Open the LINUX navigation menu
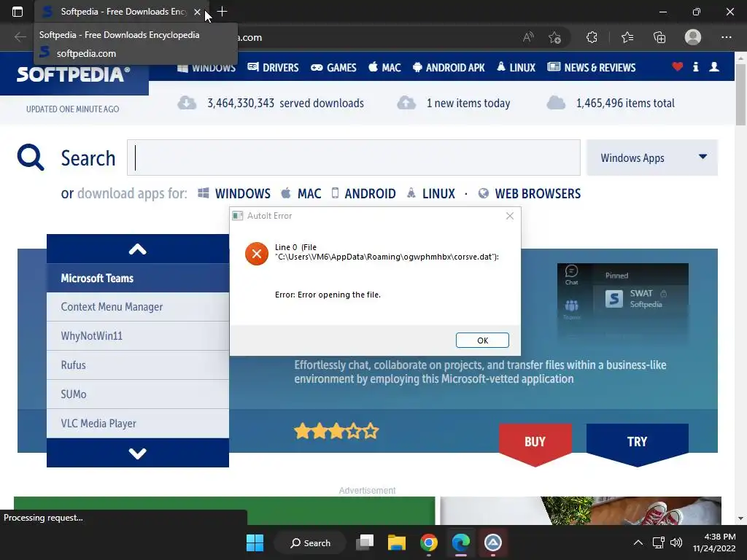Screen dimensions: 747x560 pos(516,68)
